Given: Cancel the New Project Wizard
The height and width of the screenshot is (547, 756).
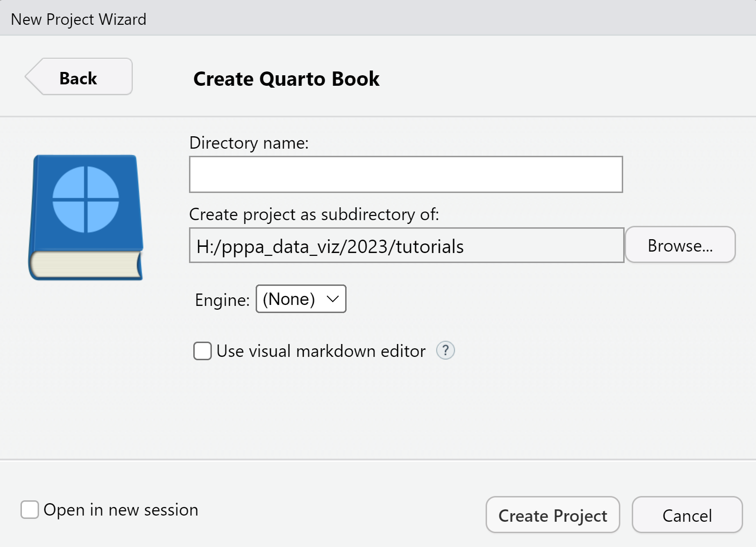Looking at the screenshot, I should pos(687,515).
